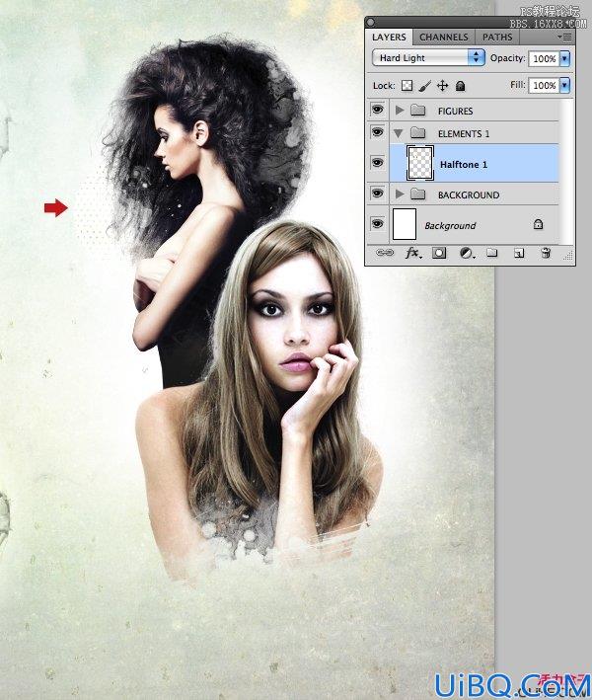Close the Layers panel window

coord(371,22)
